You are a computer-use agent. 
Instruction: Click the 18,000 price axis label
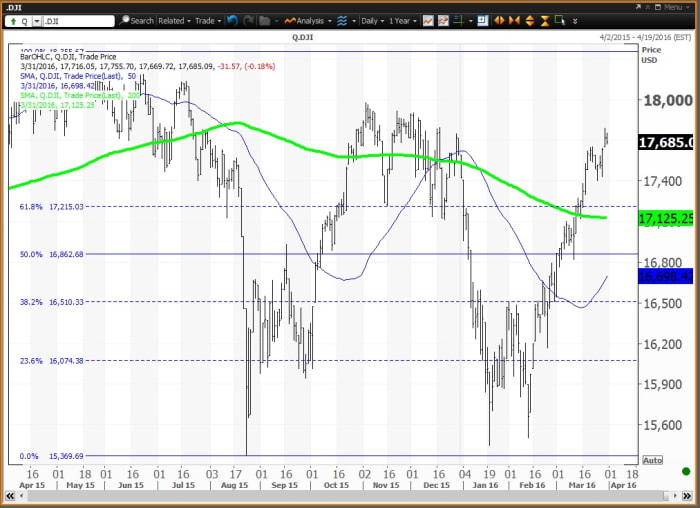click(x=667, y=100)
